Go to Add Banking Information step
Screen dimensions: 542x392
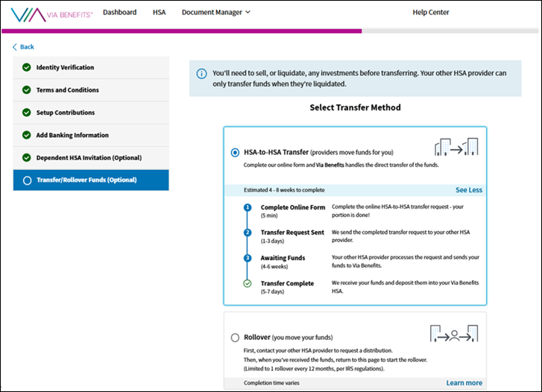(91, 135)
